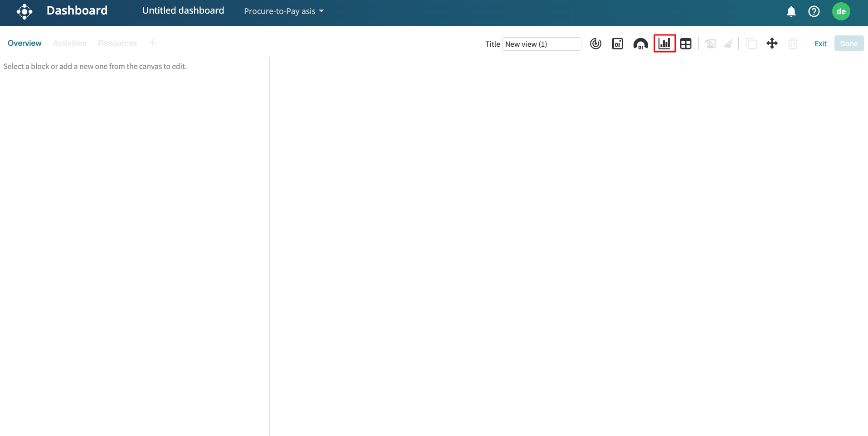
Task: Add a table block to canvas
Action: (686, 44)
